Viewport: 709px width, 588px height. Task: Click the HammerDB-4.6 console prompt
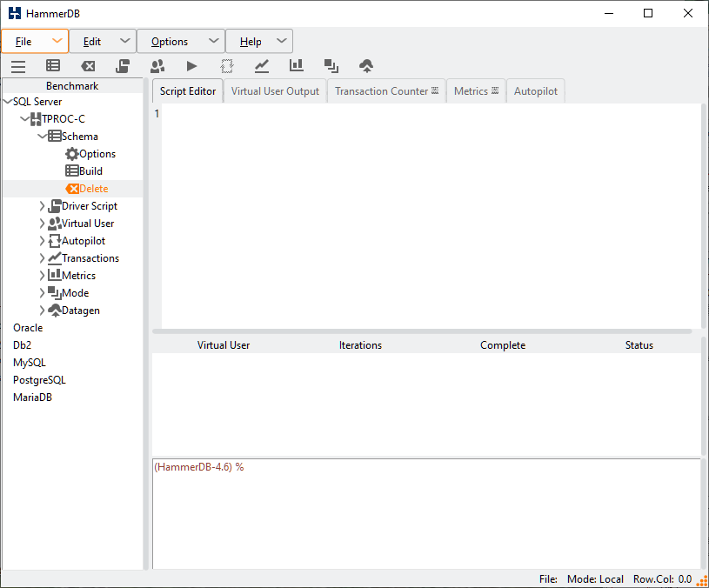199,467
